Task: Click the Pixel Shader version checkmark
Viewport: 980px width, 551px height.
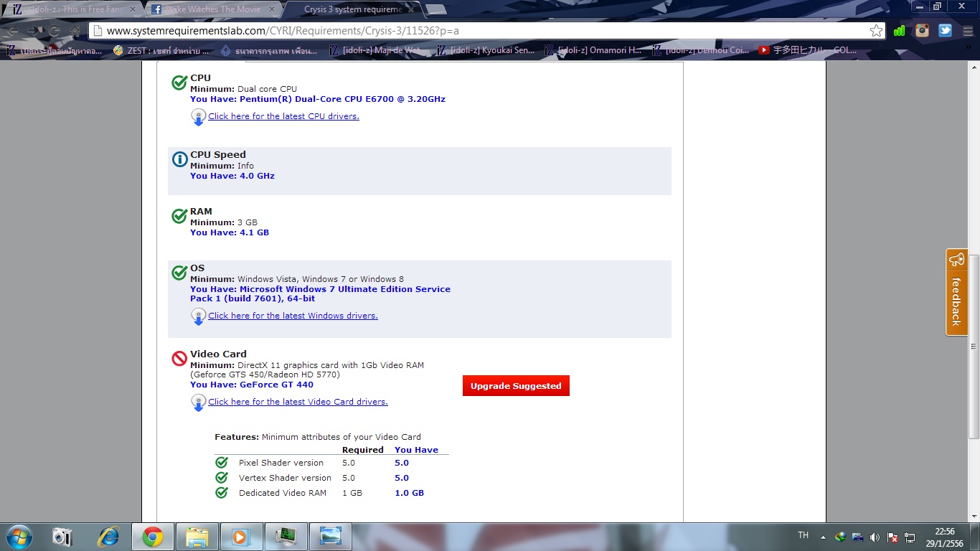Action: pos(222,463)
